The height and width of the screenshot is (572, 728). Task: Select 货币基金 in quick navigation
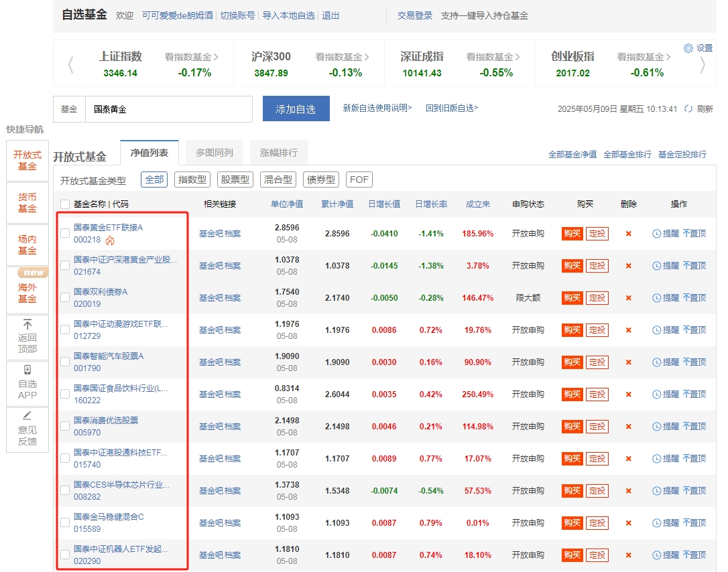(x=27, y=203)
